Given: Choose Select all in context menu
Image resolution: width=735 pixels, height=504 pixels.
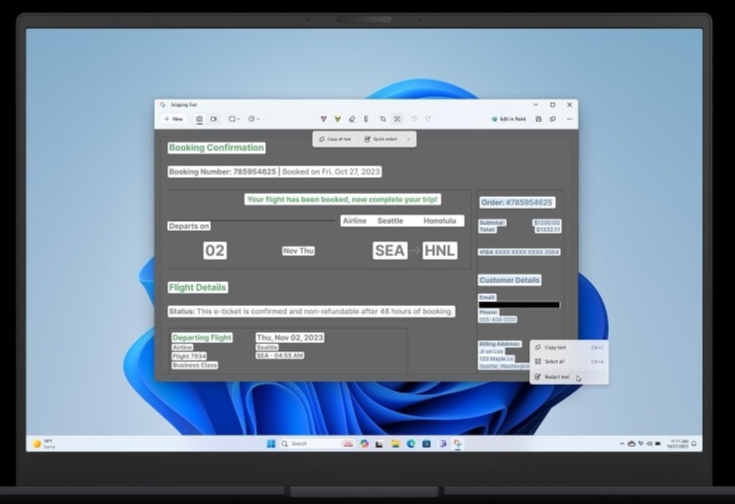Looking at the screenshot, I should (x=555, y=361).
